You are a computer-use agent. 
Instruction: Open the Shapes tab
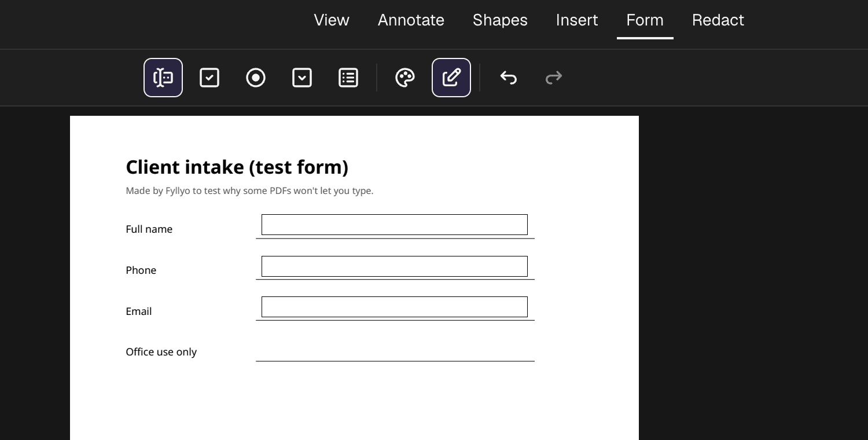click(500, 20)
